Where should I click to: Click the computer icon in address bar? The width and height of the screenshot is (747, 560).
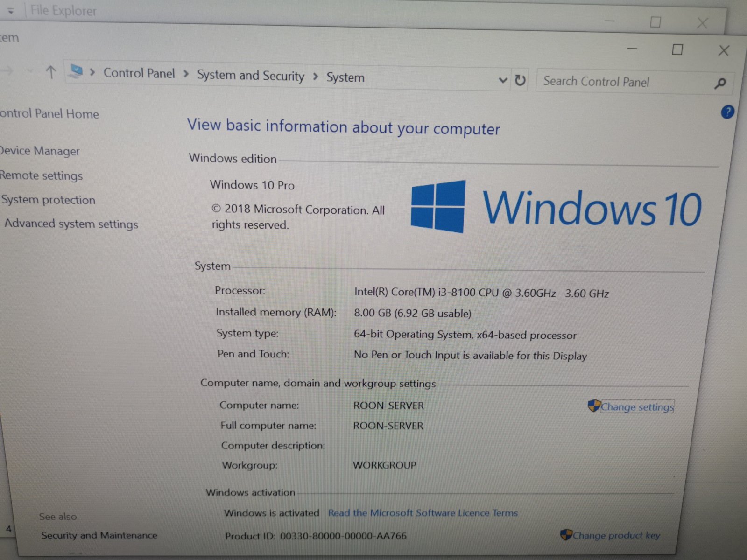point(76,71)
